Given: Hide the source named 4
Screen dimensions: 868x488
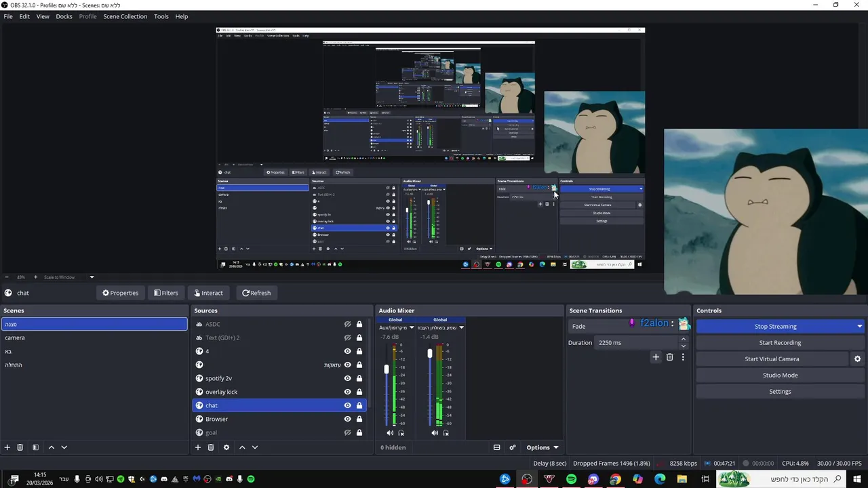Looking at the screenshot, I should point(347,351).
